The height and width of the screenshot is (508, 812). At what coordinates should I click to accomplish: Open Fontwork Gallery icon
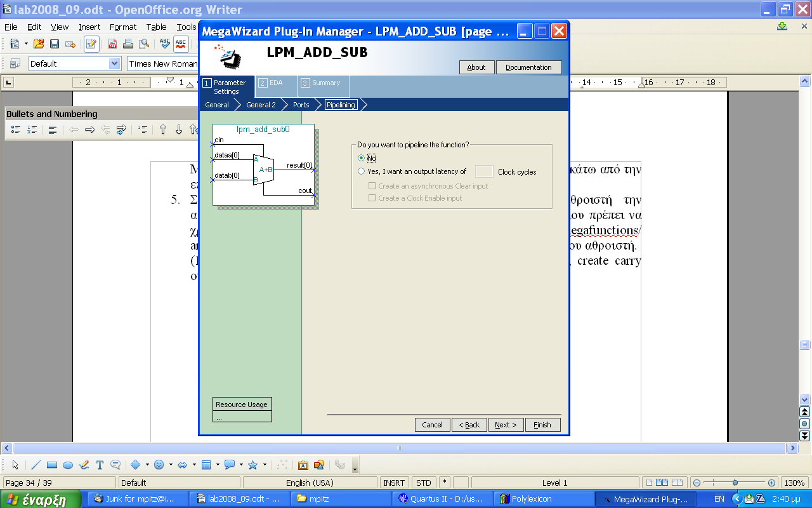click(303, 465)
